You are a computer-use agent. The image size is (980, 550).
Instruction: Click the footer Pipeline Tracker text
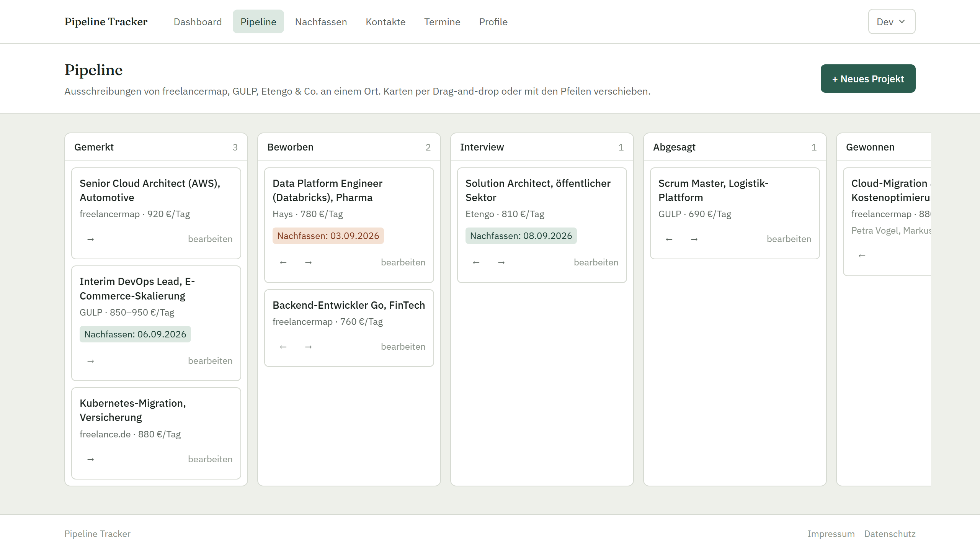coord(97,534)
